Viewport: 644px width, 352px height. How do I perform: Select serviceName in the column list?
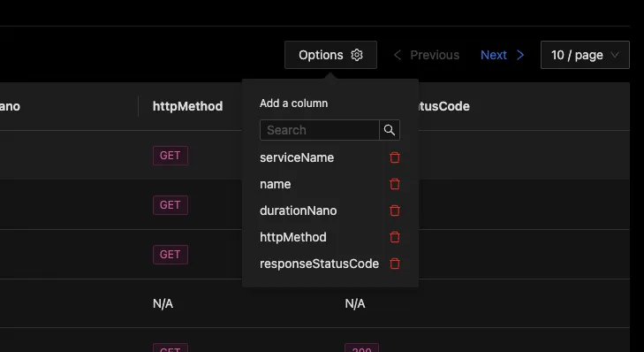297,157
